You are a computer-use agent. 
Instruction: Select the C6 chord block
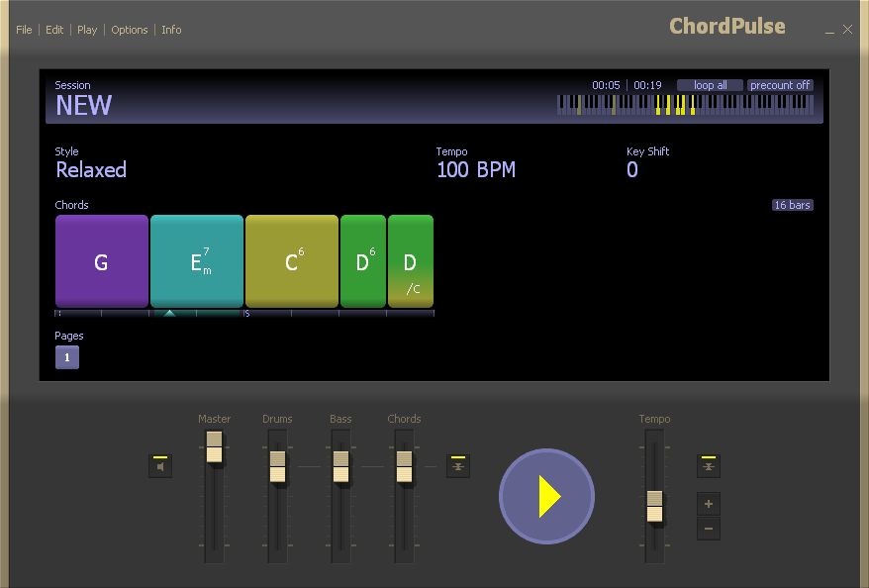(292, 261)
